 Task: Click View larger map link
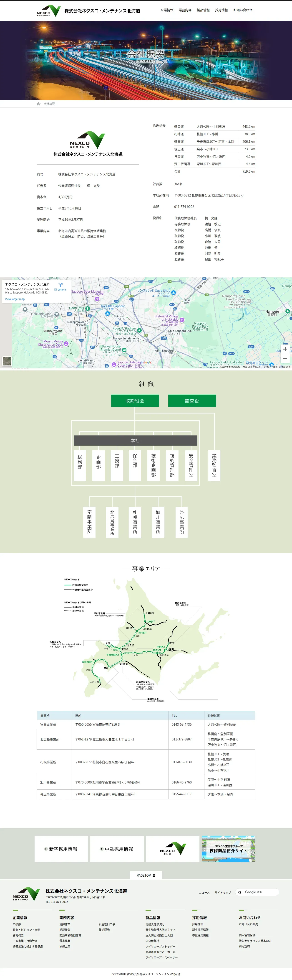click(15, 299)
